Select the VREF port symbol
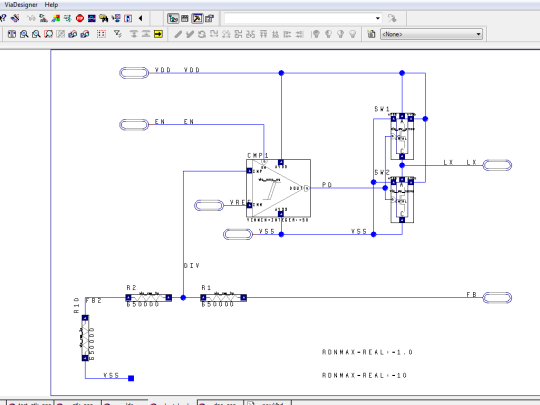This screenshot has width=540, height=405. click(x=209, y=206)
